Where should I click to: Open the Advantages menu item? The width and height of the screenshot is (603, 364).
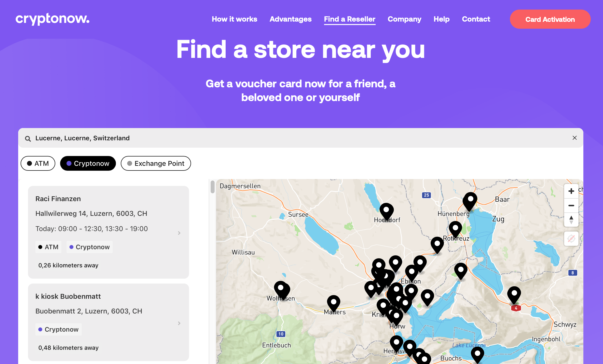click(290, 19)
